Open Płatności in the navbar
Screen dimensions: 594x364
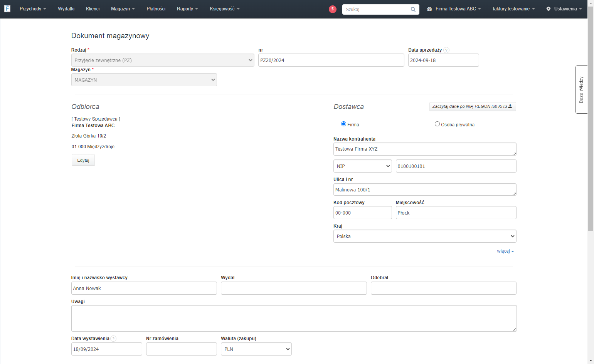[x=156, y=9]
